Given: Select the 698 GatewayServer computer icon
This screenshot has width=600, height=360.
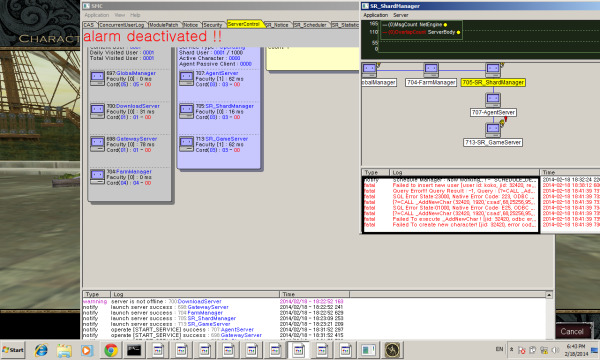Looking at the screenshot, I should (97, 144).
